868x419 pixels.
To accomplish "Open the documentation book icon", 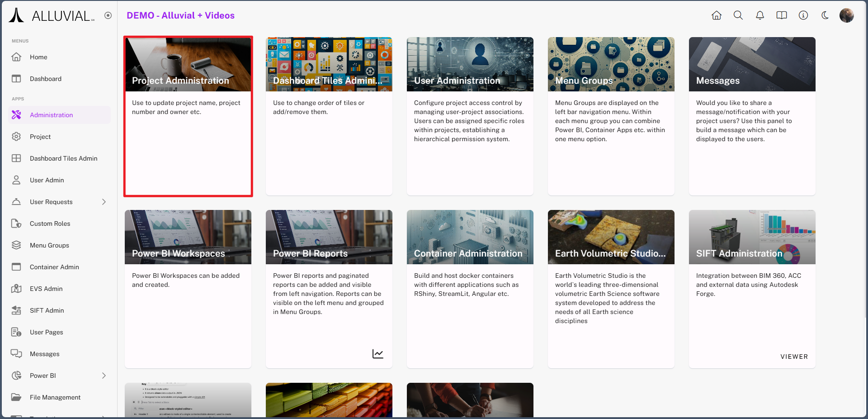I will (782, 15).
